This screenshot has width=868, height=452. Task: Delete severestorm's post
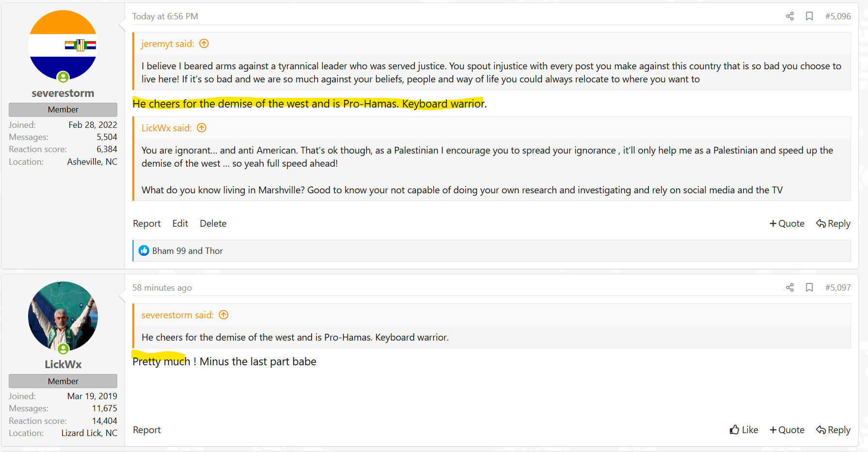(x=213, y=223)
